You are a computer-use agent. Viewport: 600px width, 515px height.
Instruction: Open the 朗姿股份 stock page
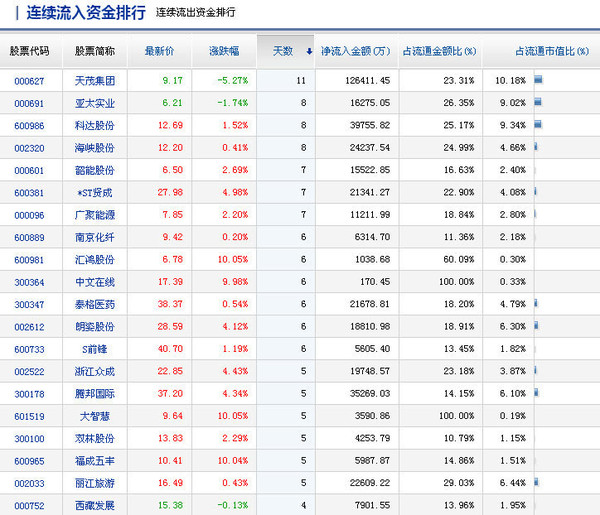(x=95, y=327)
